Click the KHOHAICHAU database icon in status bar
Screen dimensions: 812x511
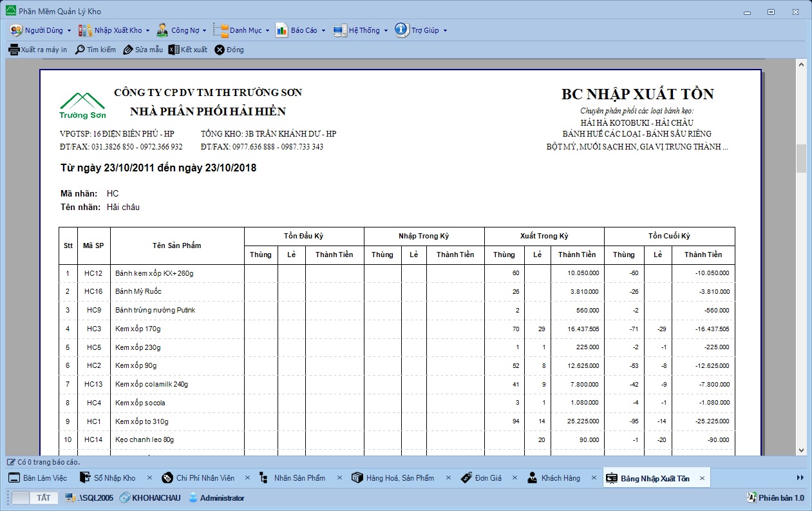[x=125, y=497]
